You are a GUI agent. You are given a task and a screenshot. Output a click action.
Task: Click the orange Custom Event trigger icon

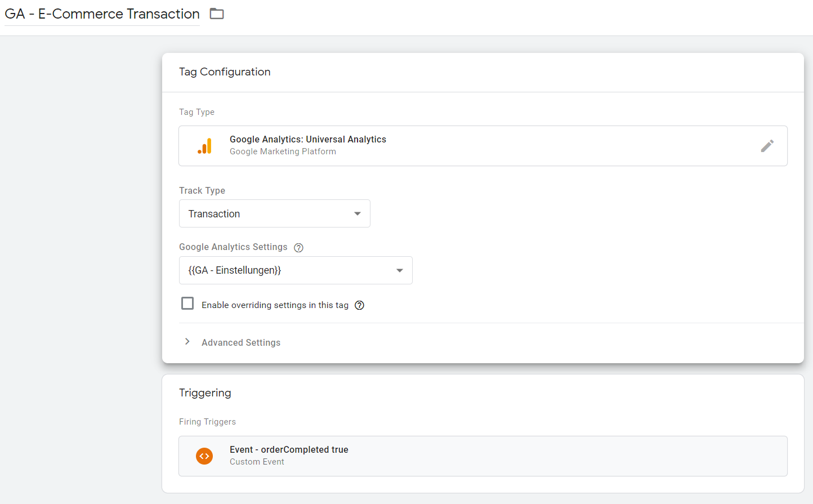204,456
